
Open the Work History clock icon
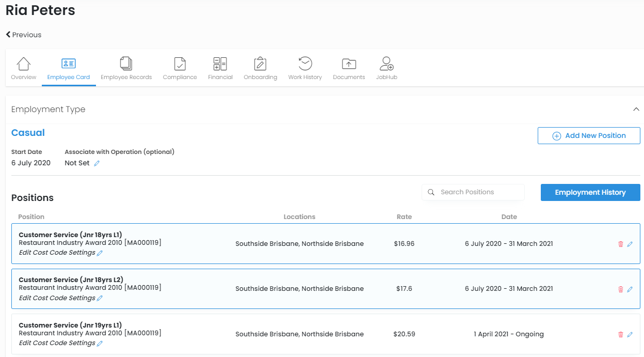pos(305,64)
